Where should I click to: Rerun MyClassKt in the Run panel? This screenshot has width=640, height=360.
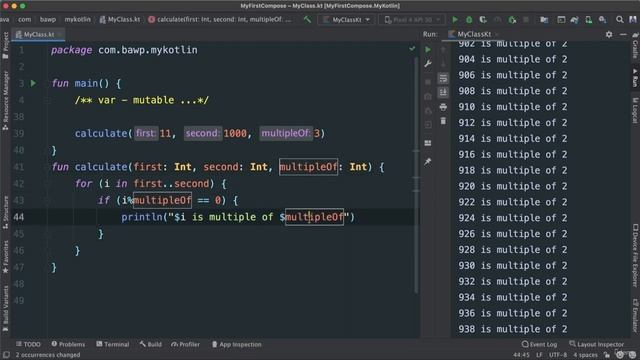click(428, 49)
